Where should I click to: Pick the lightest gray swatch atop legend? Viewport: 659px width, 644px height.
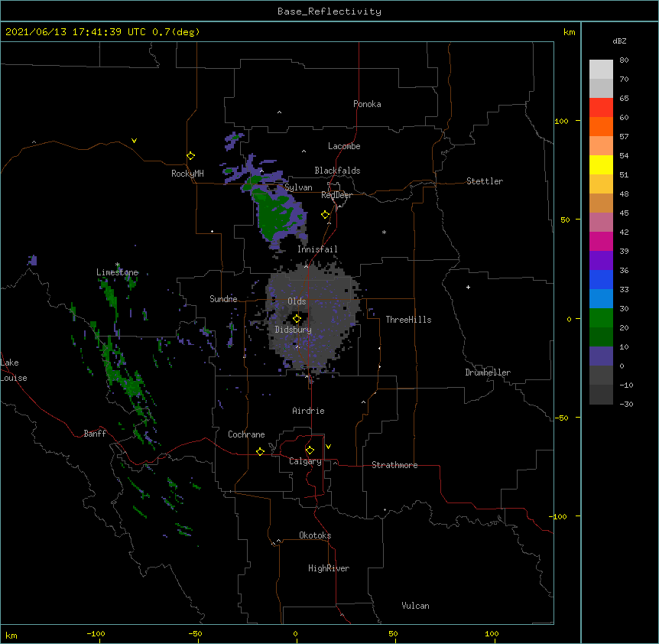601,70
